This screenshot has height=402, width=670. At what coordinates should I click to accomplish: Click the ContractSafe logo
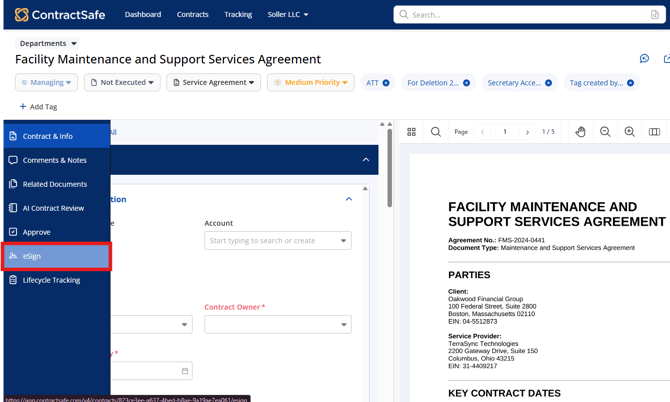[x=60, y=15]
